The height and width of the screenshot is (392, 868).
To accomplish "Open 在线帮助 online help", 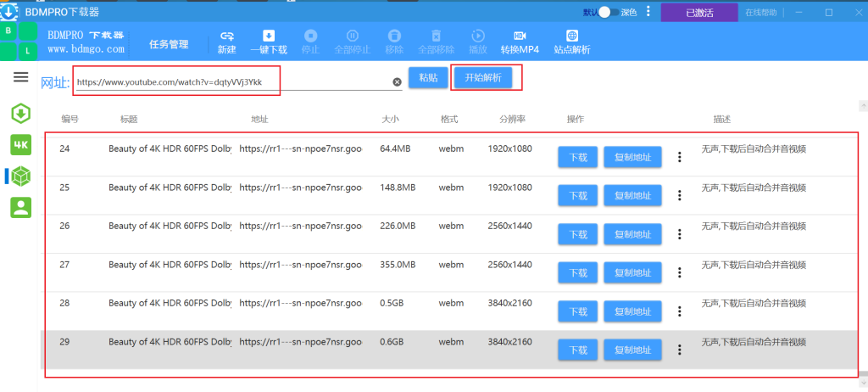I will [x=760, y=12].
